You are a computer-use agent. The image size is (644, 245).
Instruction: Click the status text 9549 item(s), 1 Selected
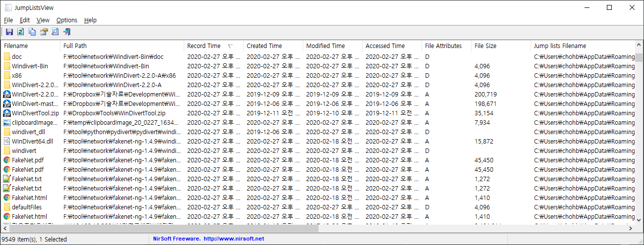35,239
